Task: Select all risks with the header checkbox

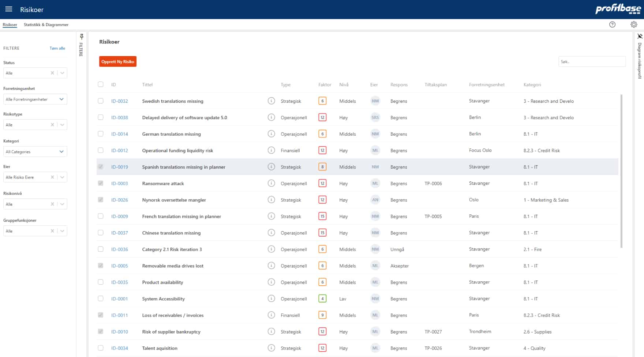Action: (x=101, y=84)
